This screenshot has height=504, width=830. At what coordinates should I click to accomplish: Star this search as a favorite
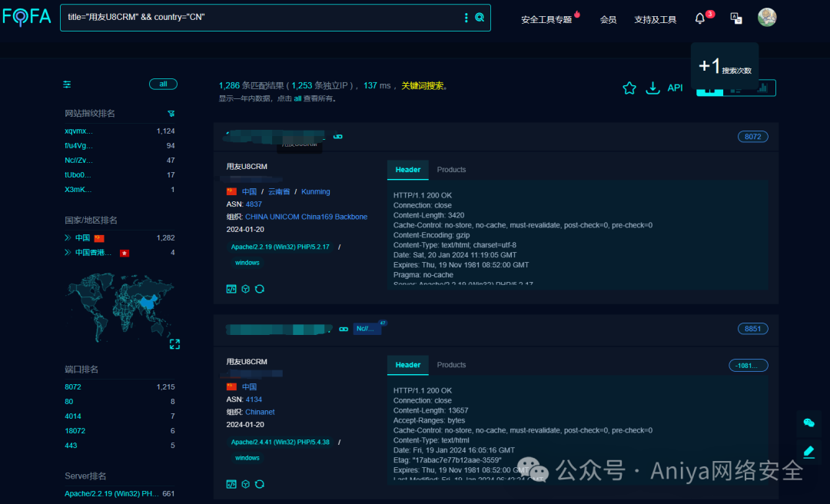tap(629, 88)
